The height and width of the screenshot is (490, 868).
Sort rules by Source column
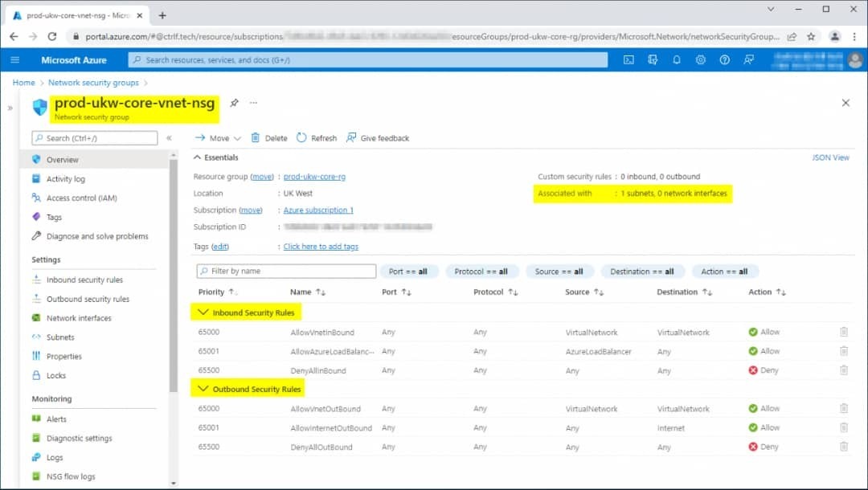[584, 292]
